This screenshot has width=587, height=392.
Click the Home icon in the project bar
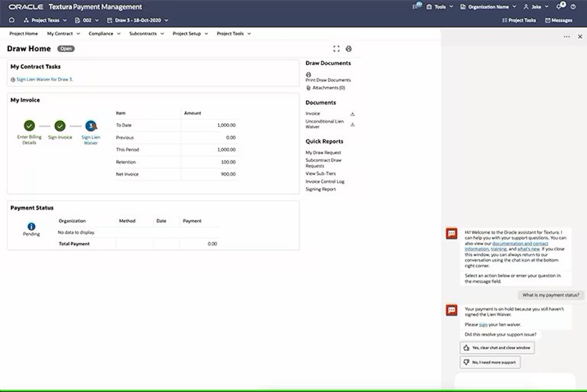[11, 21]
